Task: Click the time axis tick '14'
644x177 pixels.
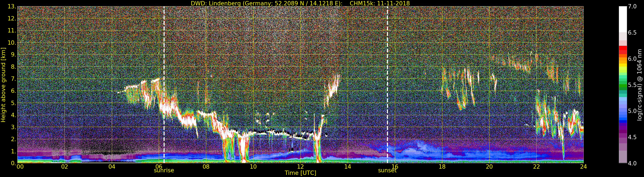Action: [347, 166]
